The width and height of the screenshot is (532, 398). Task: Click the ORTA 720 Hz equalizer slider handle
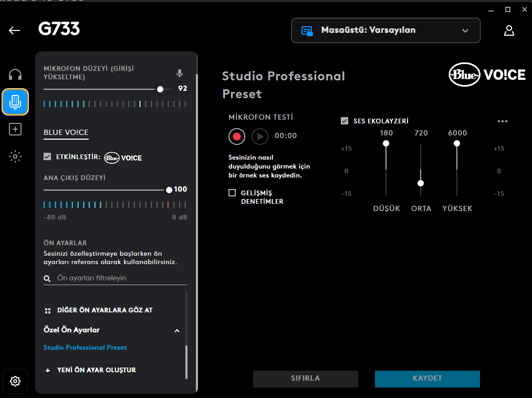tap(421, 184)
